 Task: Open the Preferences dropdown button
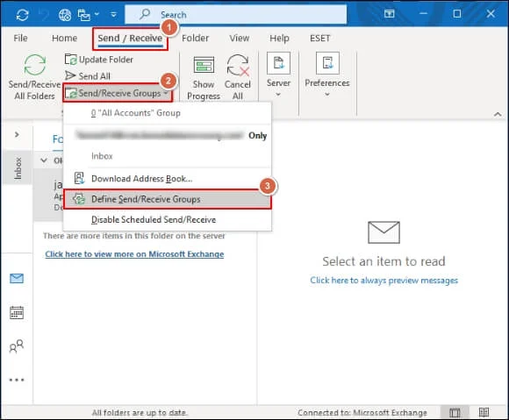[327, 75]
